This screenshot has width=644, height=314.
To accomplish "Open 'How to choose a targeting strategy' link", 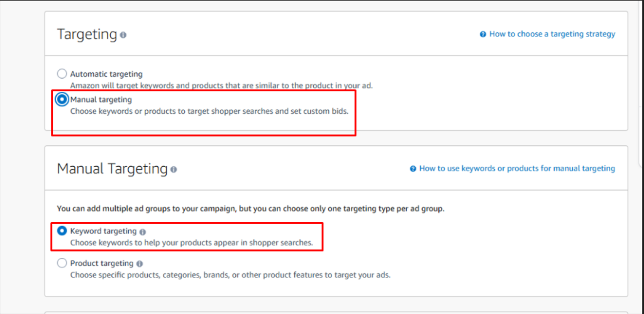I will click(x=552, y=34).
